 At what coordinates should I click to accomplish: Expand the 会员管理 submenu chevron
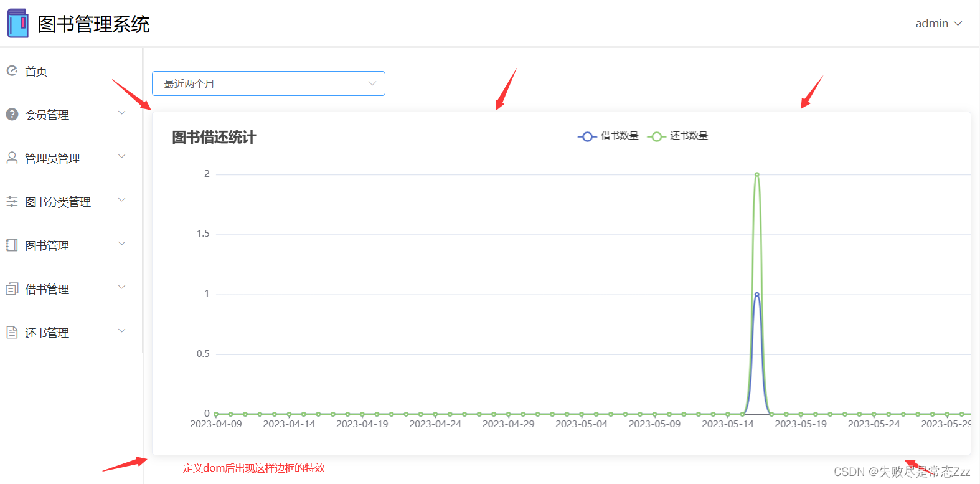point(122,113)
